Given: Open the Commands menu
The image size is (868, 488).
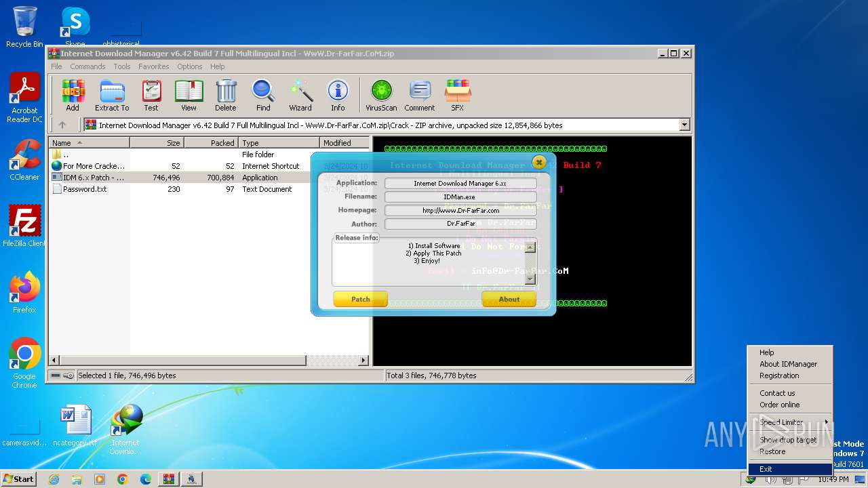Looking at the screenshot, I should pyautogui.click(x=87, y=66).
